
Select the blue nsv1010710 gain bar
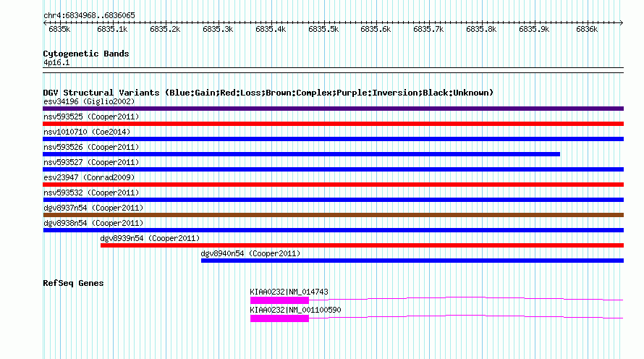click(x=333, y=139)
